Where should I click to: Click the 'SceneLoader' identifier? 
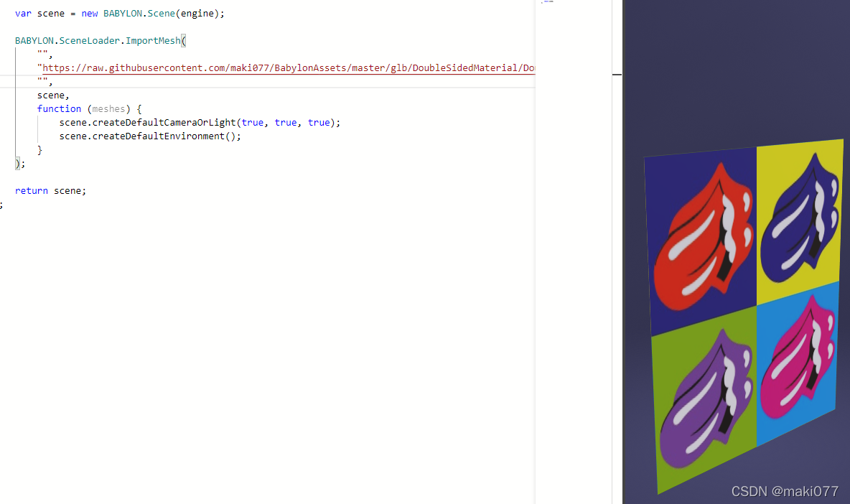[x=90, y=41]
